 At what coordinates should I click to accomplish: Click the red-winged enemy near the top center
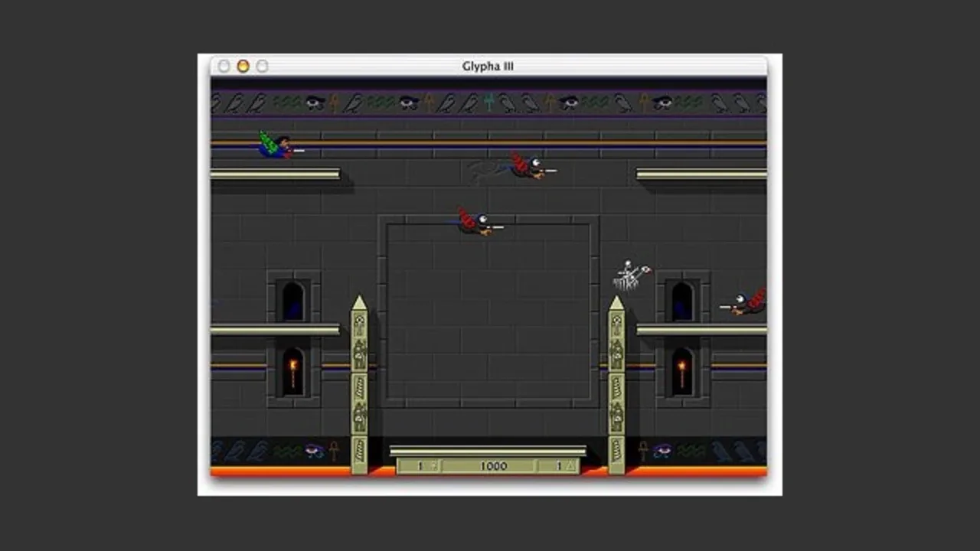531,167
